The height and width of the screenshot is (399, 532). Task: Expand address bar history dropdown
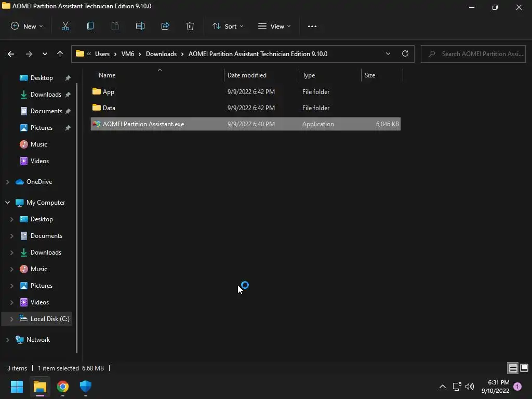click(388, 54)
